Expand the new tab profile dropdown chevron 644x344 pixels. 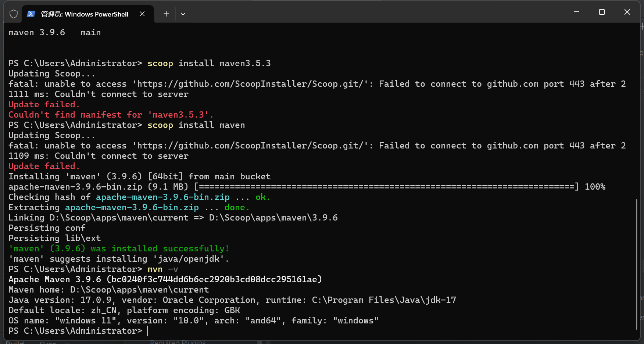point(183,14)
